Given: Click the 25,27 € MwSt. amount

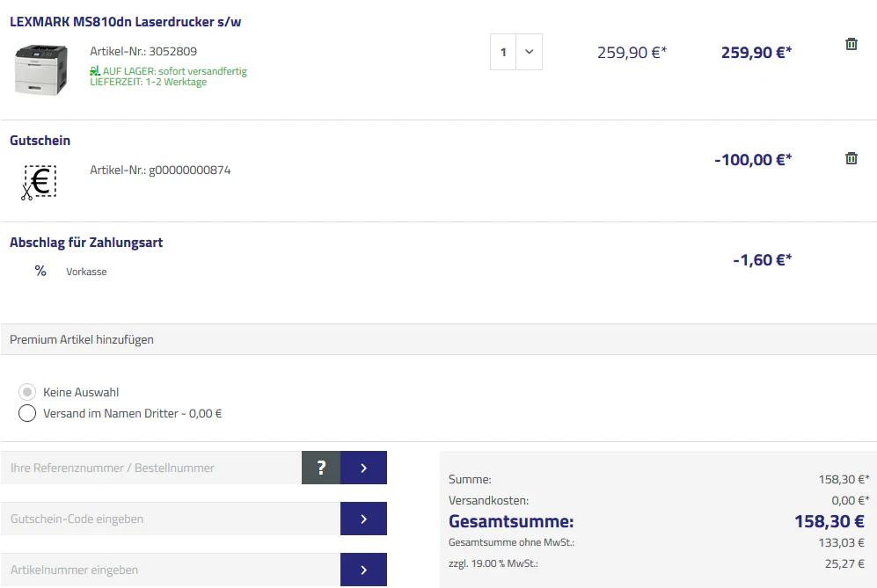Looking at the screenshot, I should pos(844,563).
